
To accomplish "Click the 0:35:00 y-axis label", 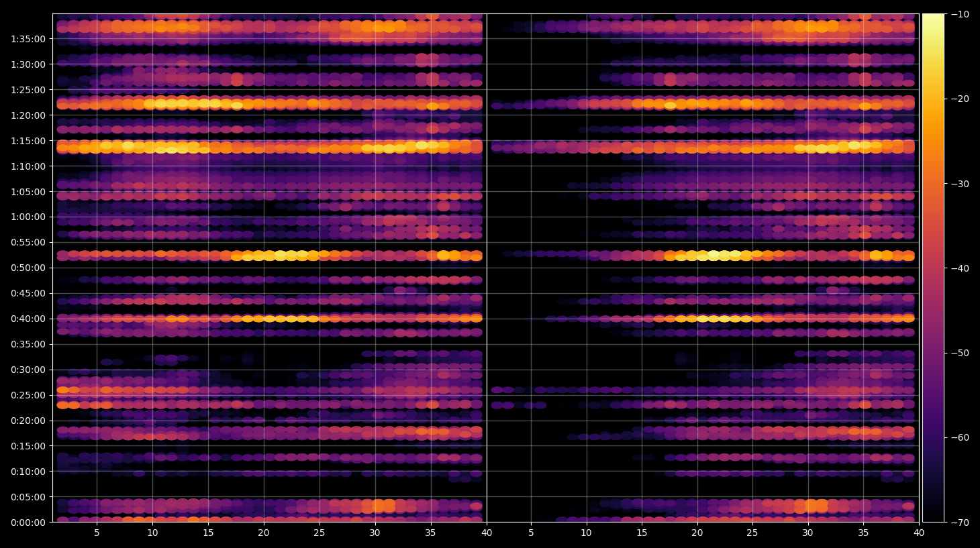I will click(28, 344).
